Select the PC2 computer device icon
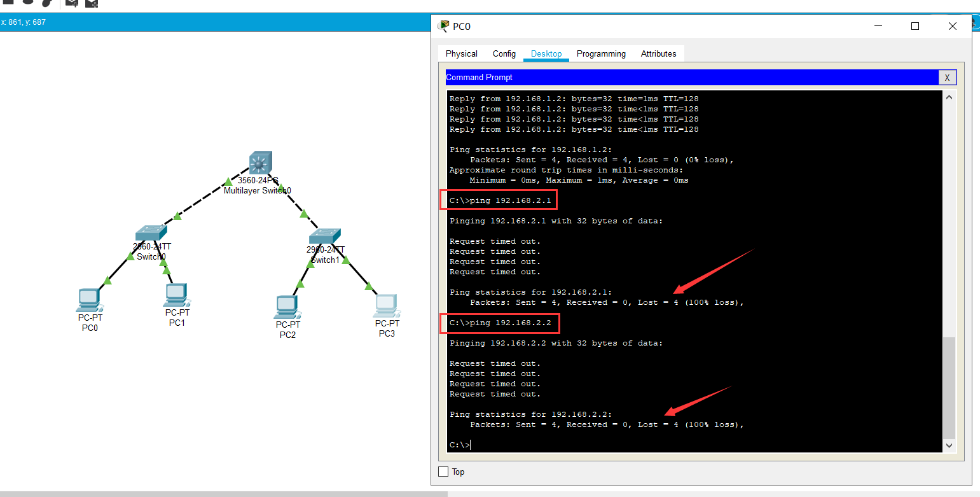The height and width of the screenshot is (497, 980). (x=287, y=307)
